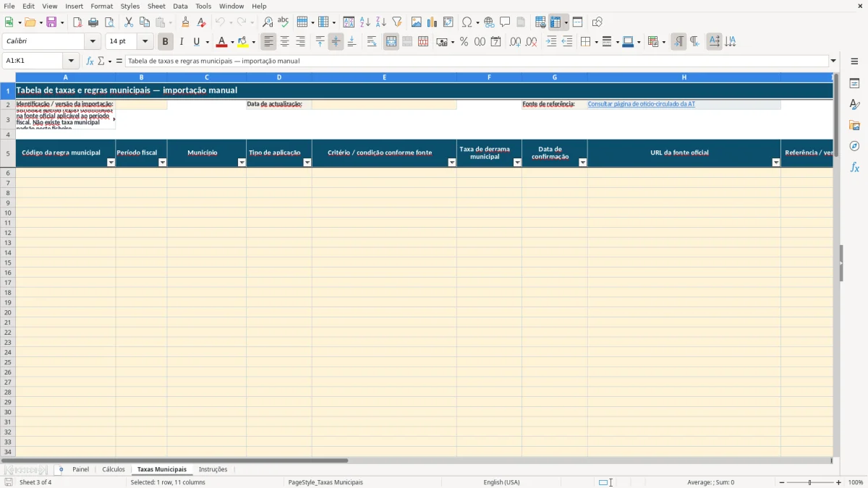Open the Data menu
Viewport: 868px width, 488px height.
180,6
